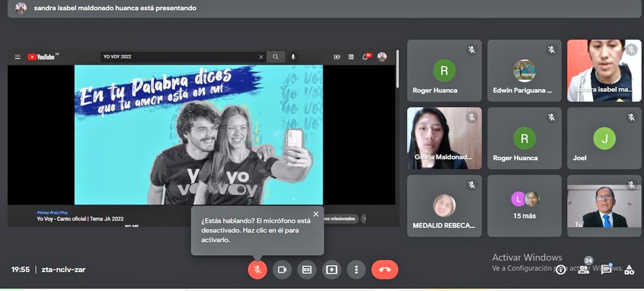Viewport: 644px width, 291px height.
Task: Click the video title 'Yo Voy - Canto oficial'
Action: coord(80,219)
